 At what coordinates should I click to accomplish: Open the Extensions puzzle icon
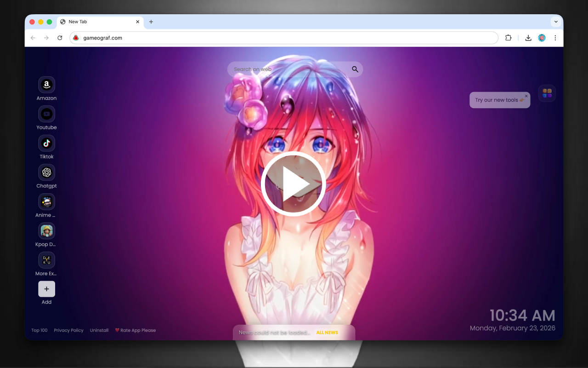[x=509, y=38]
